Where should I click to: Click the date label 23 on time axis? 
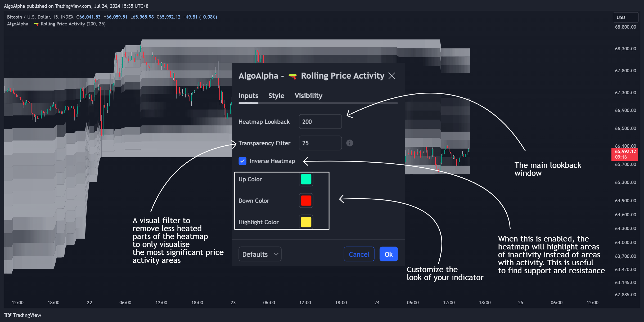pos(233,302)
